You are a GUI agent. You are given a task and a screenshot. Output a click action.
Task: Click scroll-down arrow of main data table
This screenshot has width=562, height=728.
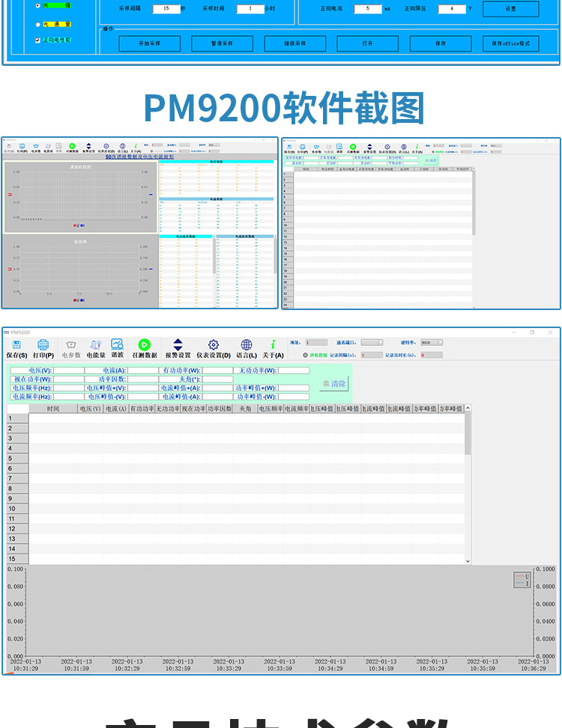pyautogui.click(x=468, y=561)
